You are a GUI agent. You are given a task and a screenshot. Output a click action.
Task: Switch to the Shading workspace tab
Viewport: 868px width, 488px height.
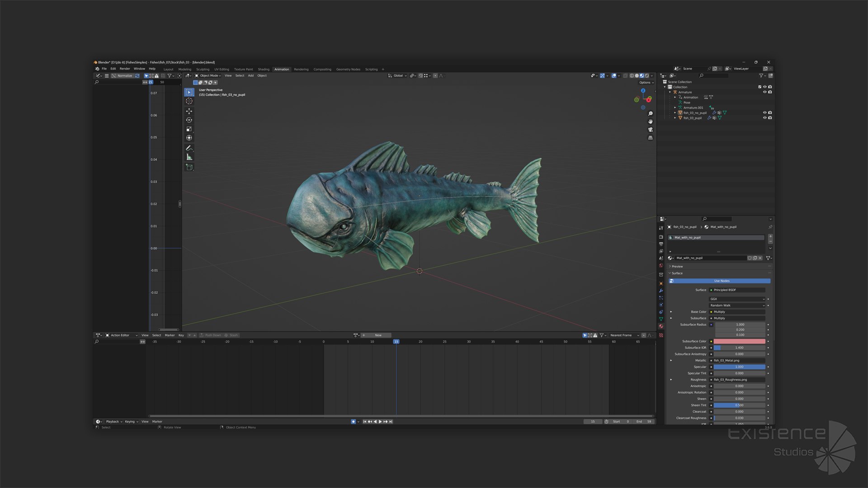pyautogui.click(x=264, y=70)
